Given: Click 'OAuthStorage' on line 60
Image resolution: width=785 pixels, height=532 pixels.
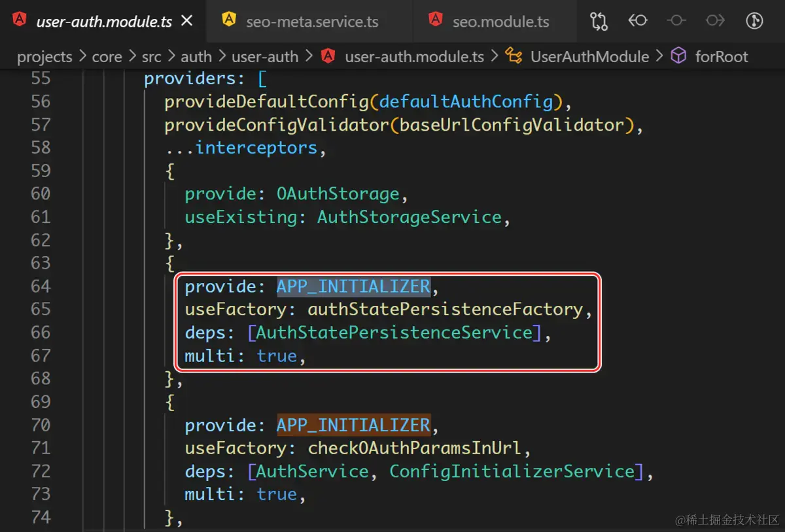Looking at the screenshot, I should click(x=338, y=194).
